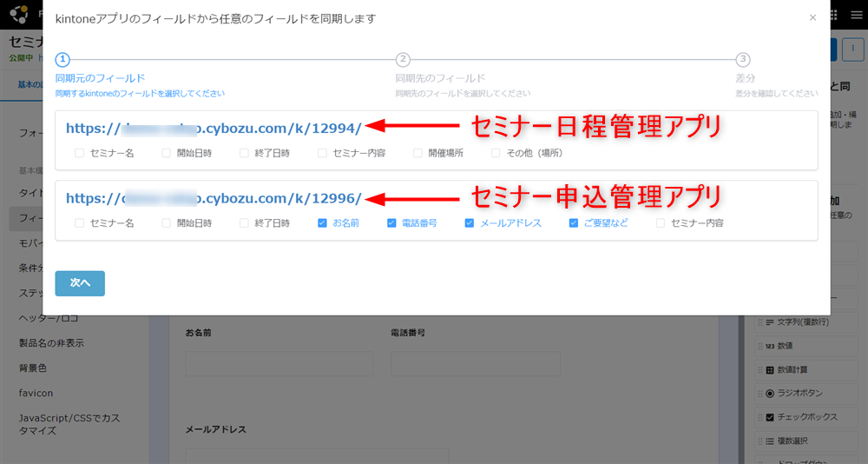
Task: Add 文字列(複数行) field from palette
Action: pos(806,322)
